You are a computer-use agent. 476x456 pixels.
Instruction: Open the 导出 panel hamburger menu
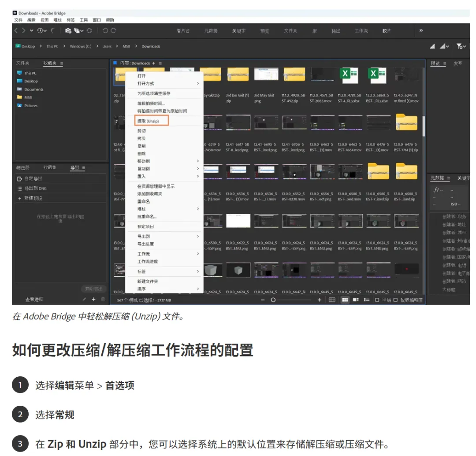(x=83, y=168)
